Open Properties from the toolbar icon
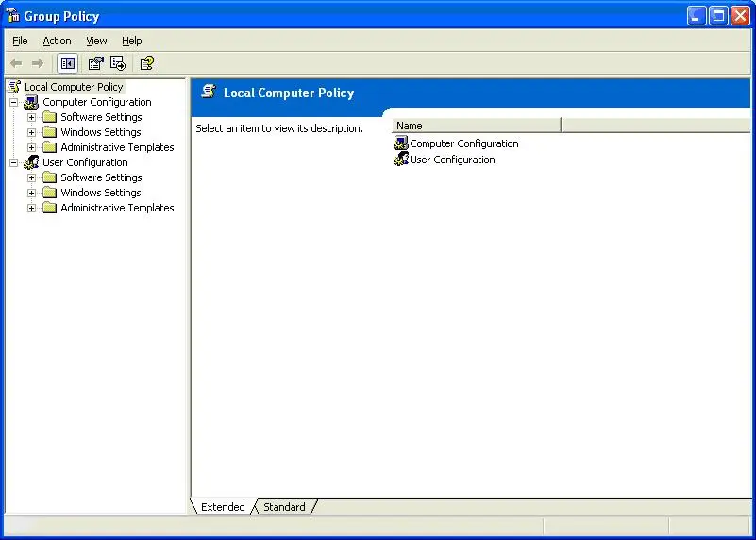Screen dimensions: 756x540 tap(95, 63)
